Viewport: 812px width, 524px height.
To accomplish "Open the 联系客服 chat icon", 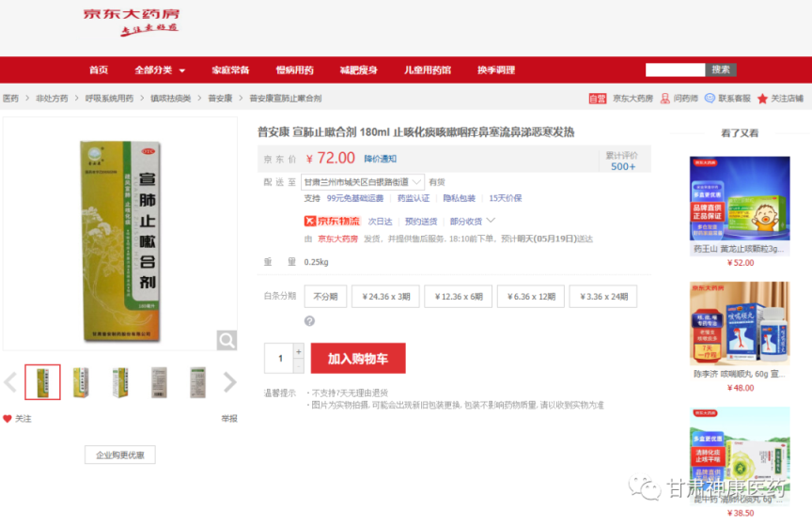I will [710, 98].
